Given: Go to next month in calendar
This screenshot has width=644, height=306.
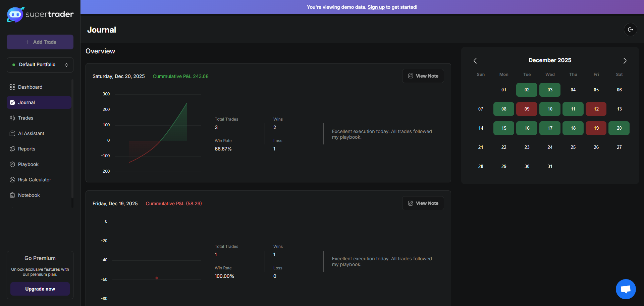Looking at the screenshot, I should (x=625, y=61).
